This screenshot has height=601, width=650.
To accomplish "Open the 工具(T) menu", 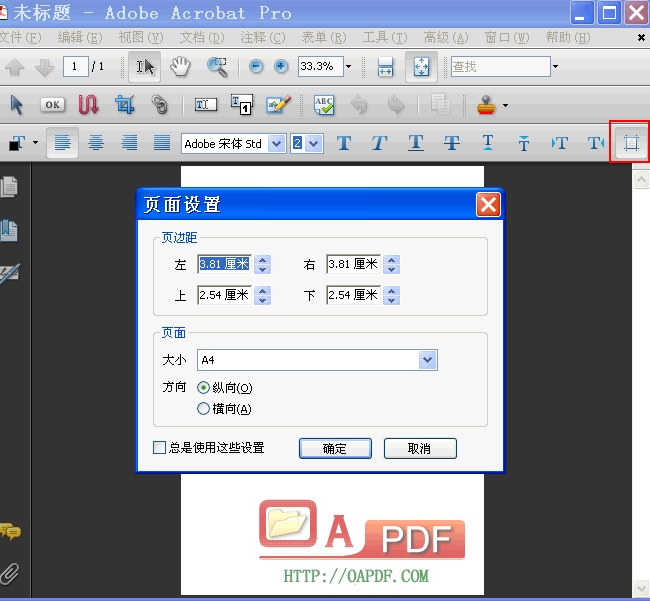I will [385, 38].
